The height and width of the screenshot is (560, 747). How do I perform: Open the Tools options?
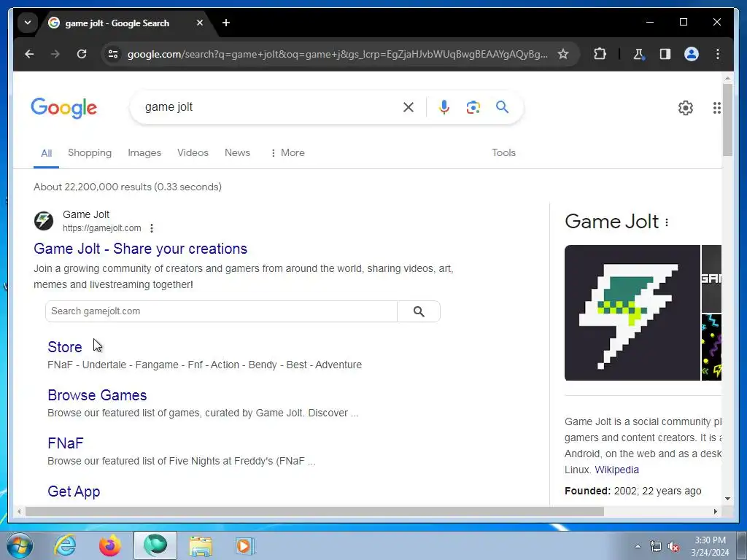tap(503, 153)
